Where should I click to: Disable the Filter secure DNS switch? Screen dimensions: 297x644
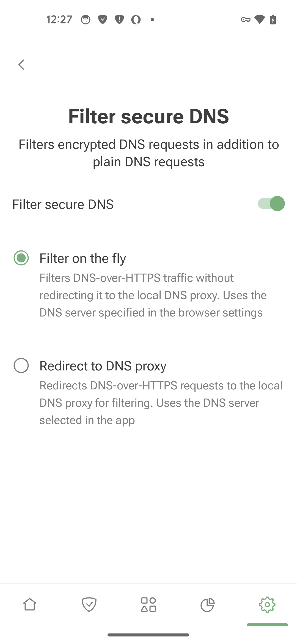(271, 204)
